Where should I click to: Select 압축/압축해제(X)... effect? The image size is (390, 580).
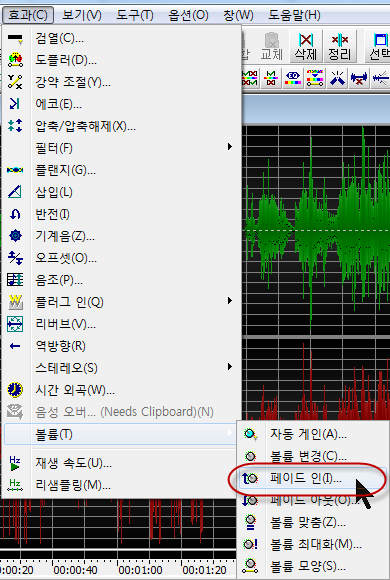click(x=122, y=126)
